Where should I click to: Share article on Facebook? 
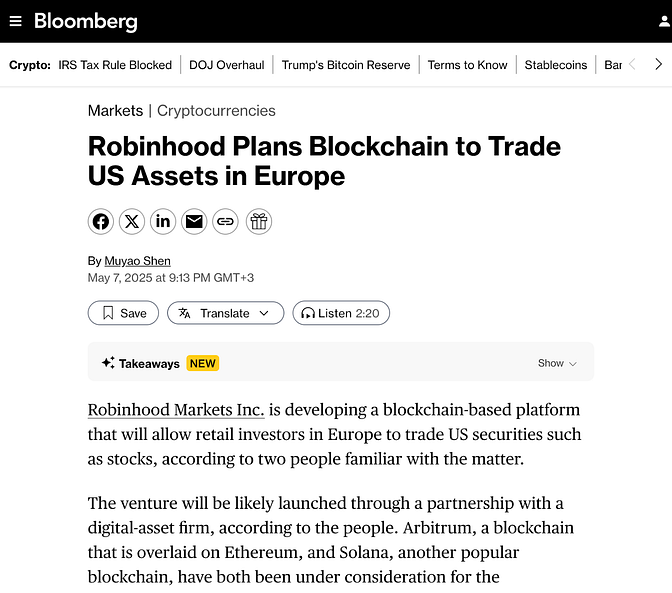(x=101, y=222)
